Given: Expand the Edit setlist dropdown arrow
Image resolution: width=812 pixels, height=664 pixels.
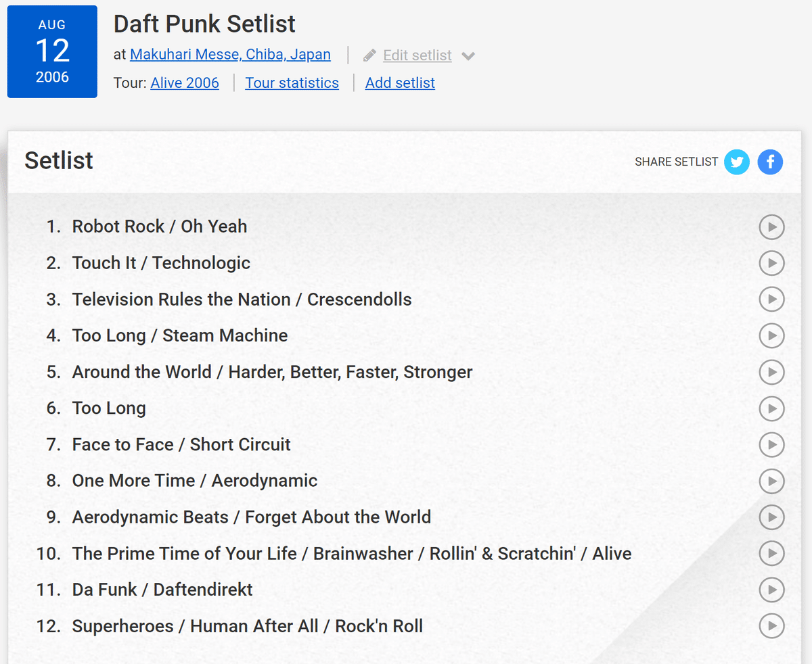Looking at the screenshot, I should pos(468,55).
